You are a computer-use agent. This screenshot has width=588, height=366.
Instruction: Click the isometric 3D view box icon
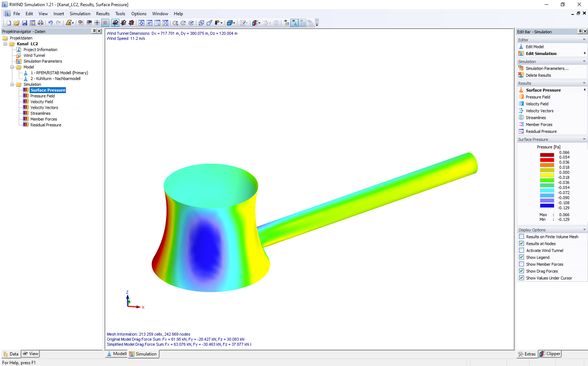(230, 23)
